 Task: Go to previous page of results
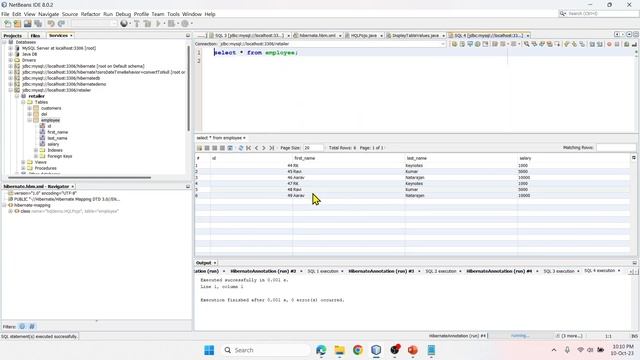tap(256, 148)
